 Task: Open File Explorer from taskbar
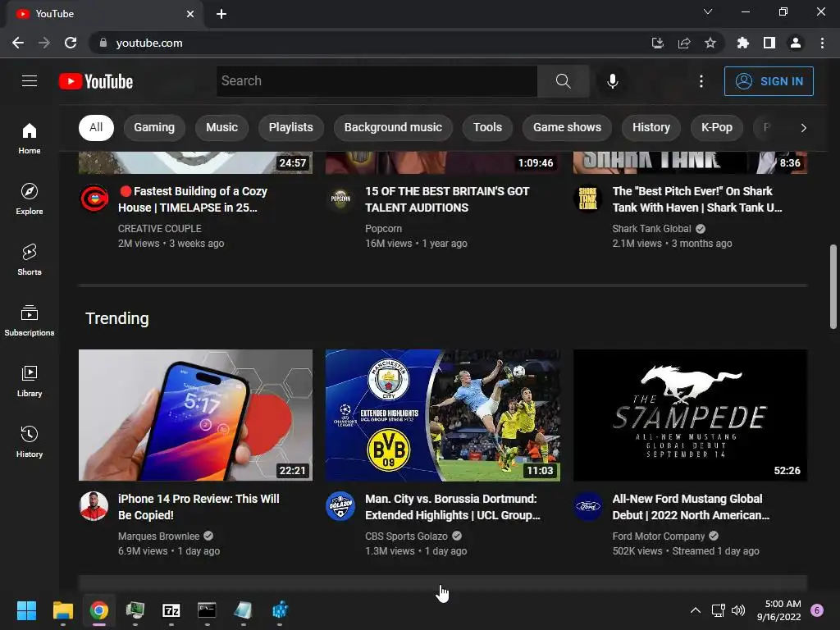(x=62, y=610)
